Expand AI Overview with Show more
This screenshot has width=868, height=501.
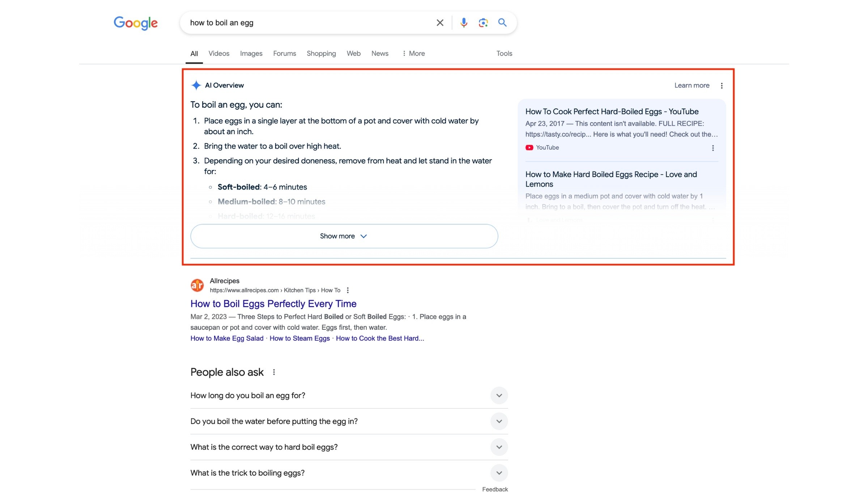click(344, 236)
